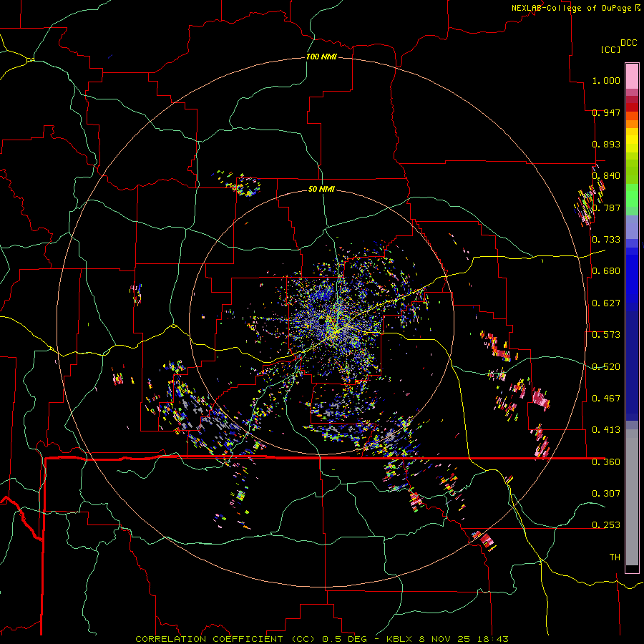Viewport: 644px width, 644px height.
Task: Click the 0.413 value on color scale
Action: pyautogui.click(x=606, y=430)
